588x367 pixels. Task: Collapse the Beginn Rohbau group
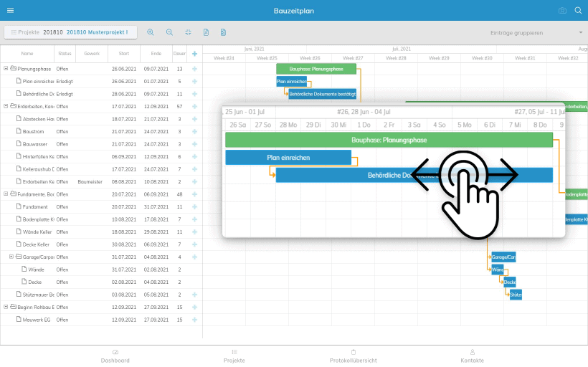(x=6, y=307)
